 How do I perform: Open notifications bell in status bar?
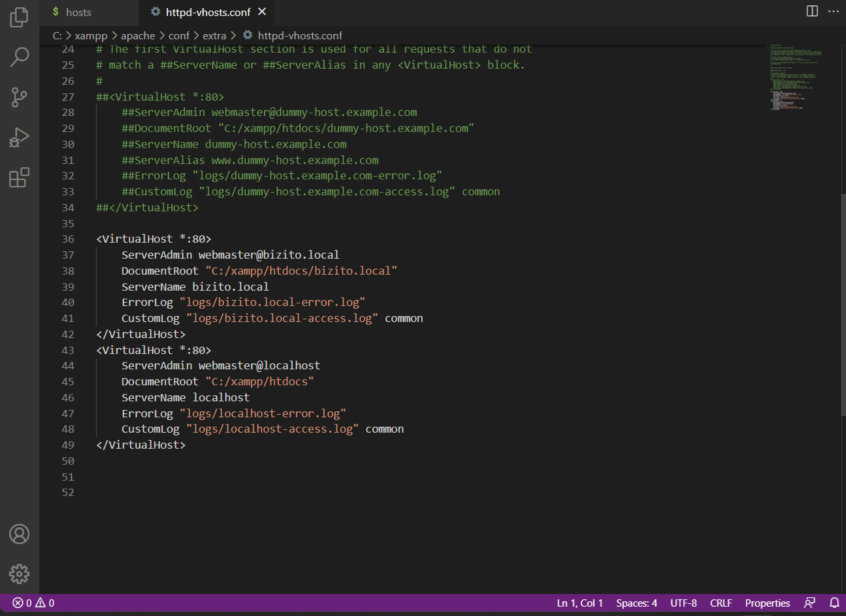(x=833, y=603)
